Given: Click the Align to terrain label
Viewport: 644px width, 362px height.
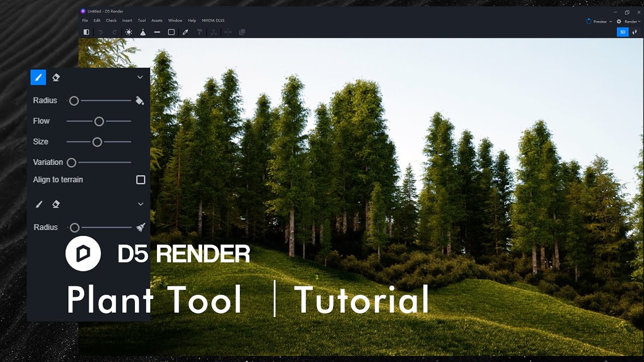Looking at the screenshot, I should (x=58, y=179).
